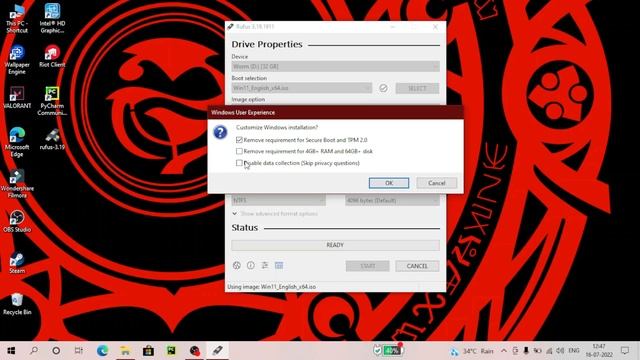This screenshot has height=360, width=640.
Task: Launch OBS Studio desktop icon
Action: [x=17, y=221]
